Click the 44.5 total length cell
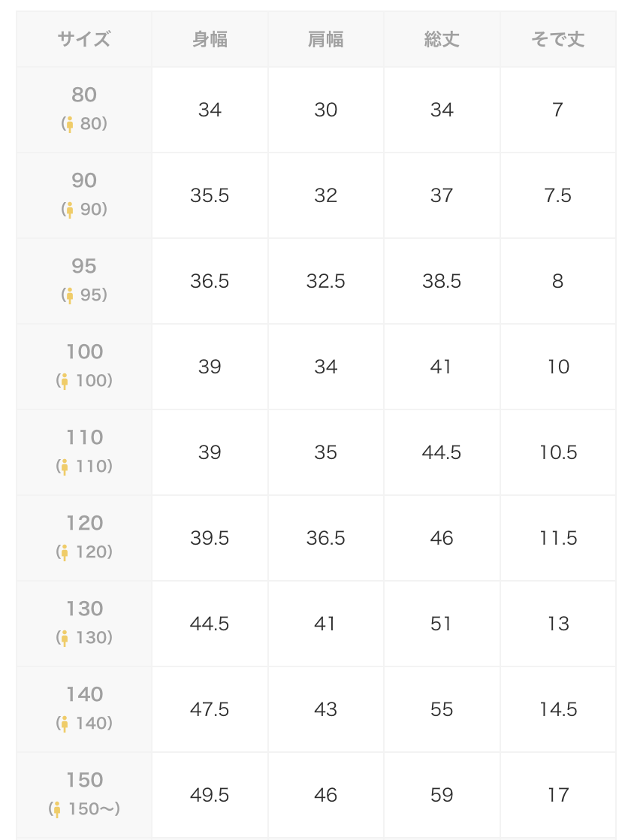This screenshot has height=840, width=634. pos(442,452)
